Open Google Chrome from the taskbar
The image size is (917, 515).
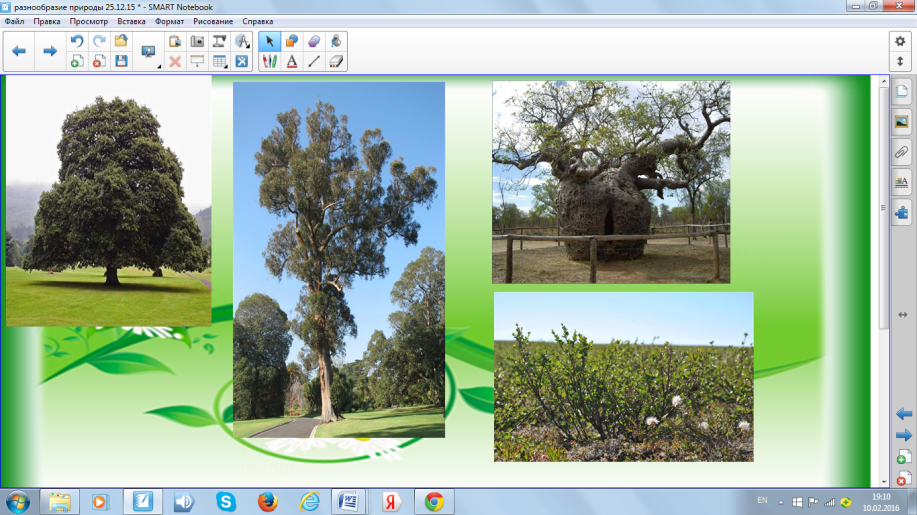coord(433,500)
